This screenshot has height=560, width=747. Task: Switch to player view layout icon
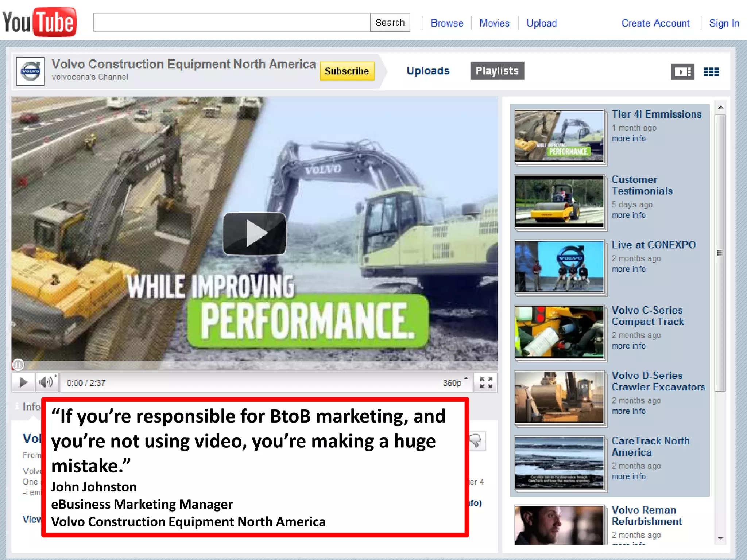point(682,71)
